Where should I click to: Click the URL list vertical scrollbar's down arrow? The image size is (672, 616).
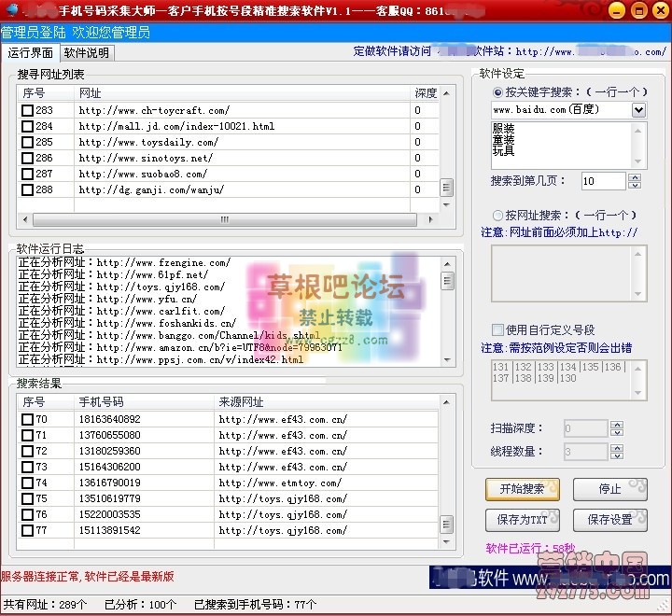[446, 204]
